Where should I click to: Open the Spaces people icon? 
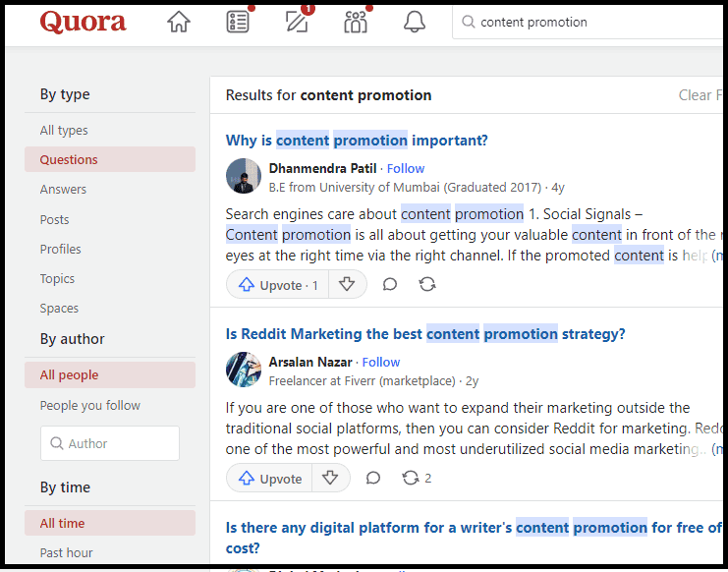pyautogui.click(x=356, y=23)
